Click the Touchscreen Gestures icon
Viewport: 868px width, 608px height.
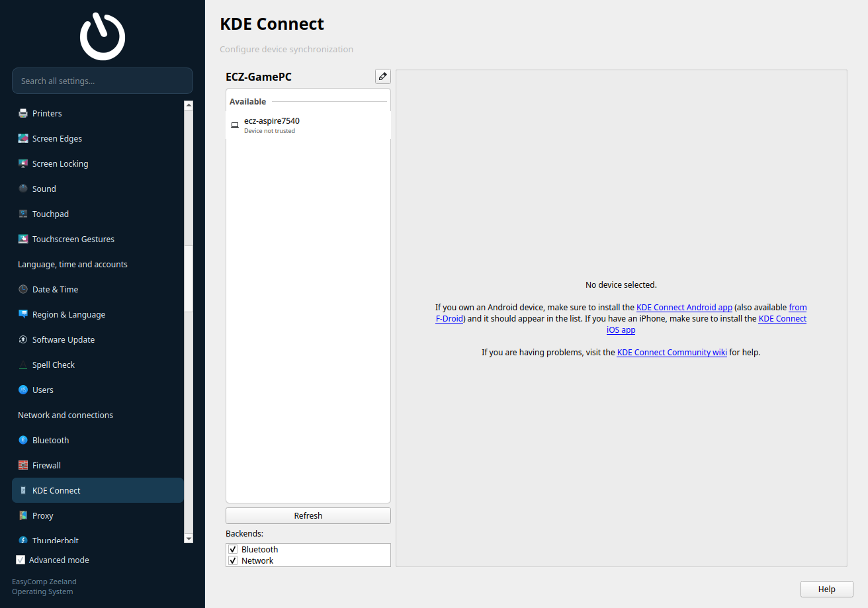coord(23,239)
